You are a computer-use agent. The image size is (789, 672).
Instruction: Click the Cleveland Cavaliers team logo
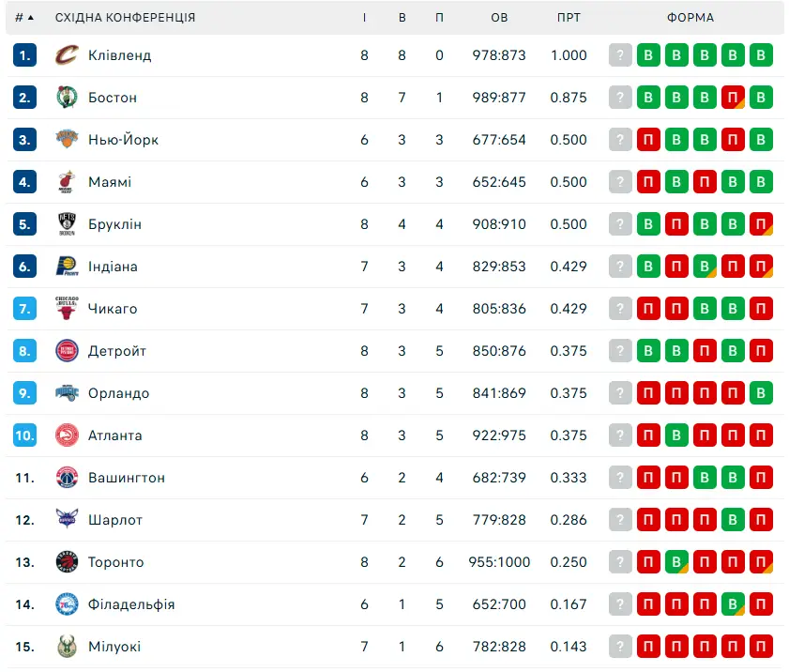coord(67,54)
